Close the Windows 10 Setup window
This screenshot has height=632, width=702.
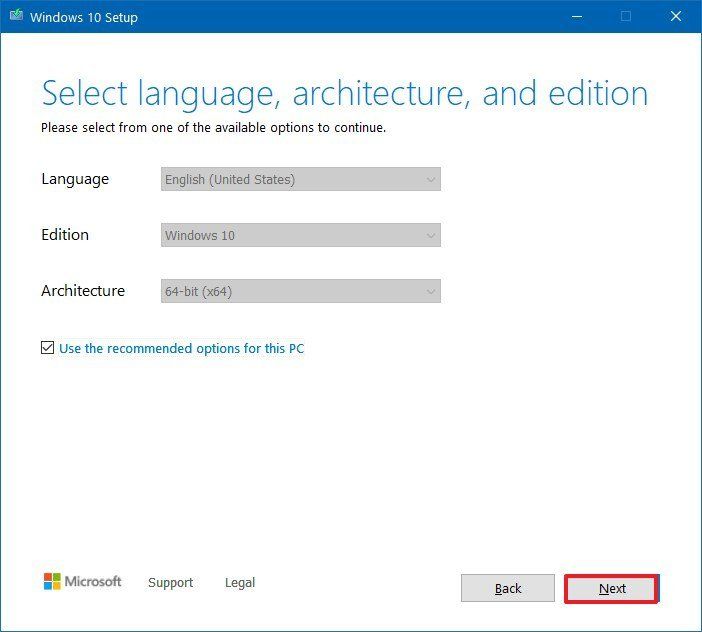tap(674, 17)
